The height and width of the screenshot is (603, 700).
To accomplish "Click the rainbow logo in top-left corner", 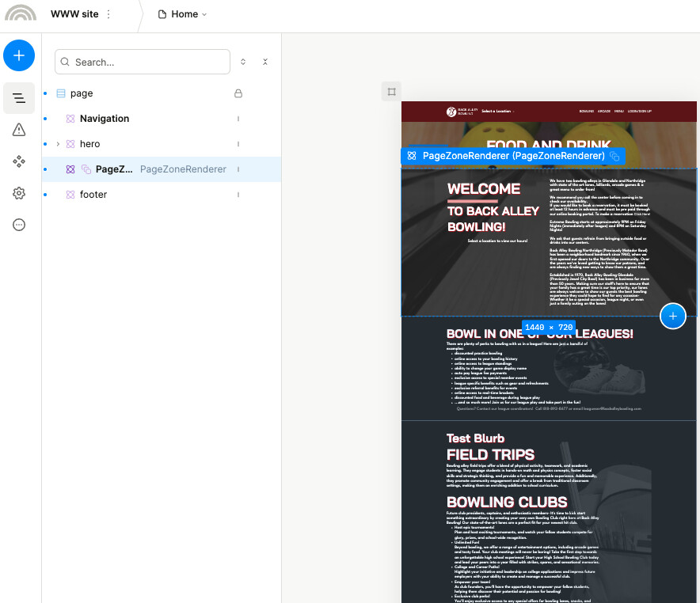I will pos(20,14).
